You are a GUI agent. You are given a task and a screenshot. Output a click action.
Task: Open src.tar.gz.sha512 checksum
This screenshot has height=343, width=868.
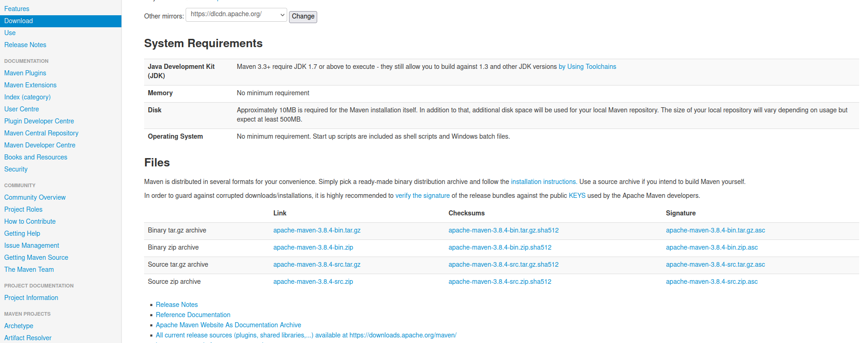coord(504,264)
